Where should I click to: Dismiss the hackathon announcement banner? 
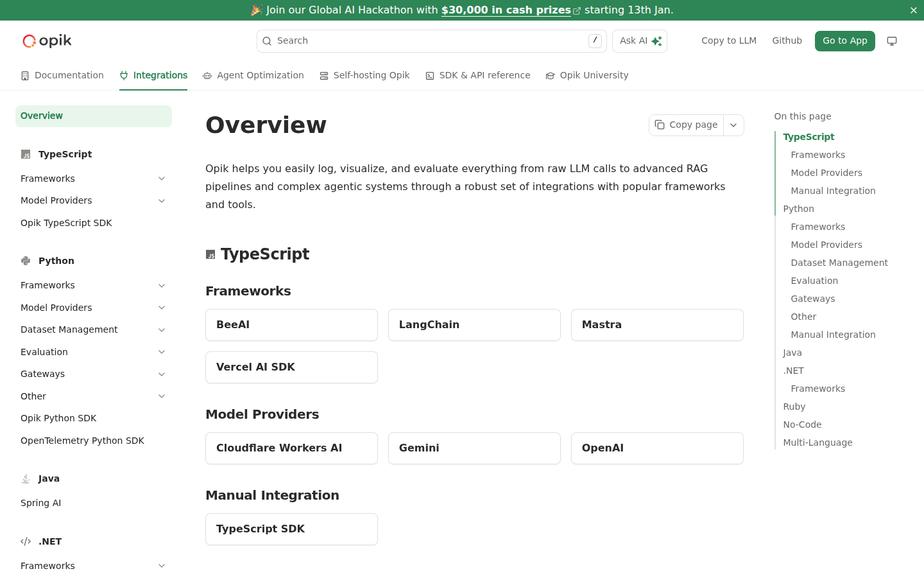click(x=913, y=10)
